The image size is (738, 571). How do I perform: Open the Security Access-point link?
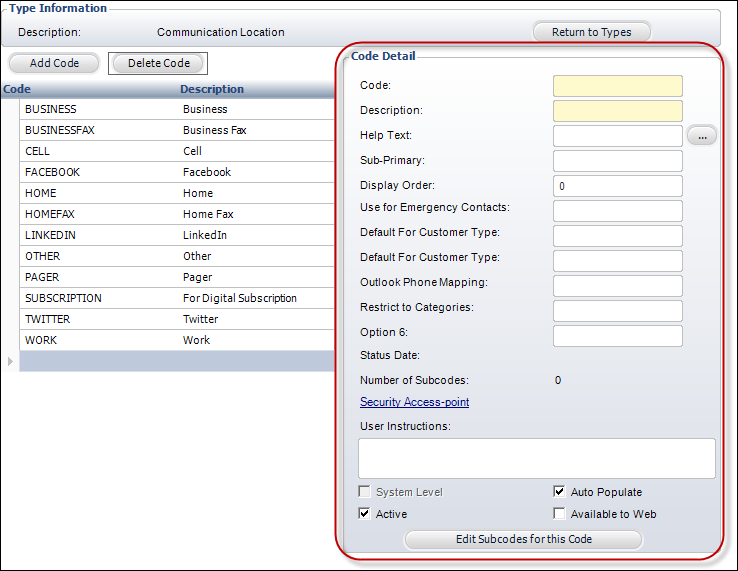point(414,402)
